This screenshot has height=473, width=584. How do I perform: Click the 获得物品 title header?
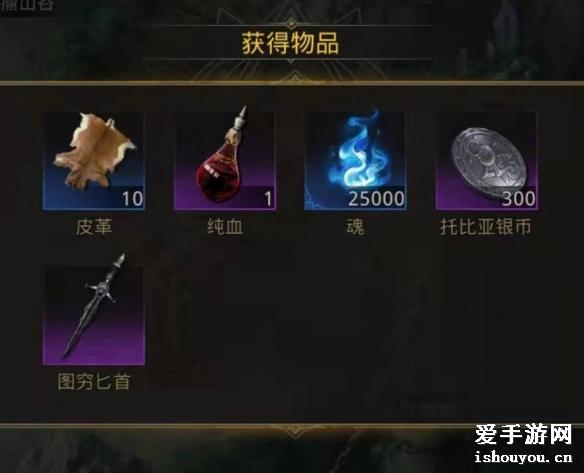click(x=290, y=44)
